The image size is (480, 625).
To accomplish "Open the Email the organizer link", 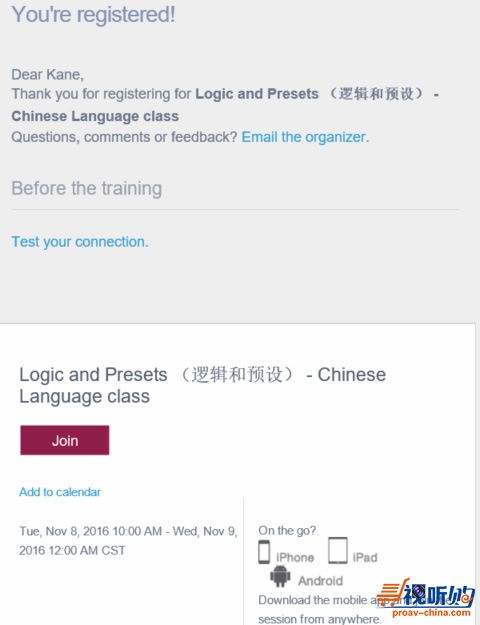I will pos(305,137).
